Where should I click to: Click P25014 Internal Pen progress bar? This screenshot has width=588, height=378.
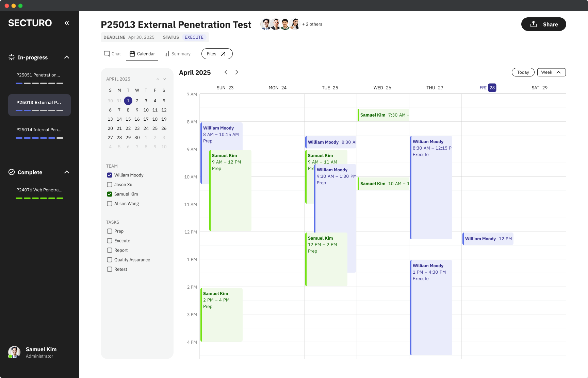pyautogui.click(x=39, y=138)
